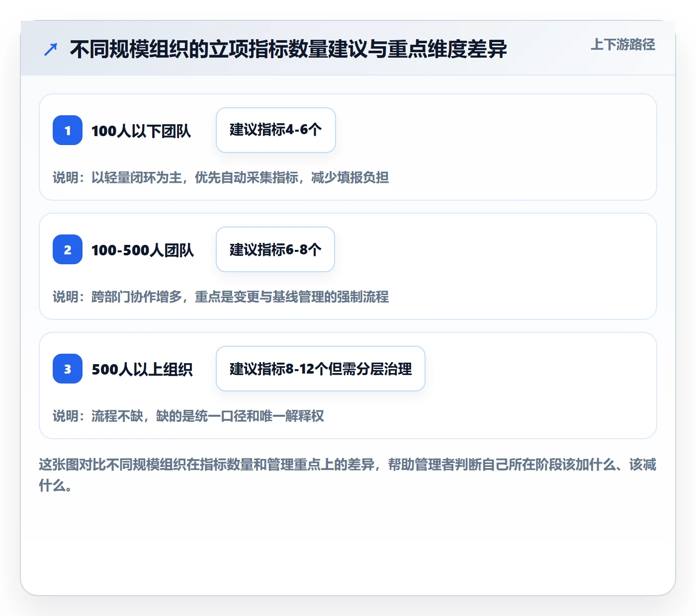Open the 上下游路径 link in the header
696x616 pixels.
(x=623, y=44)
